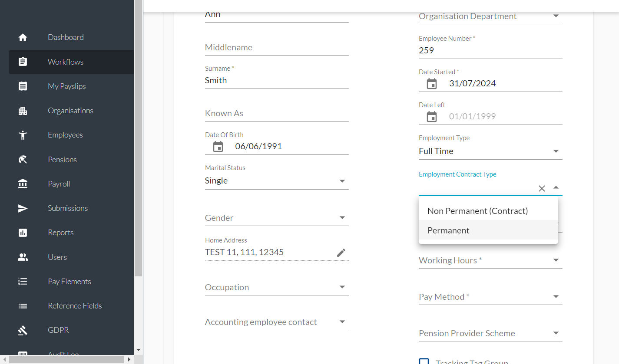Open the Employment Type dropdown

tap(556, 151)
